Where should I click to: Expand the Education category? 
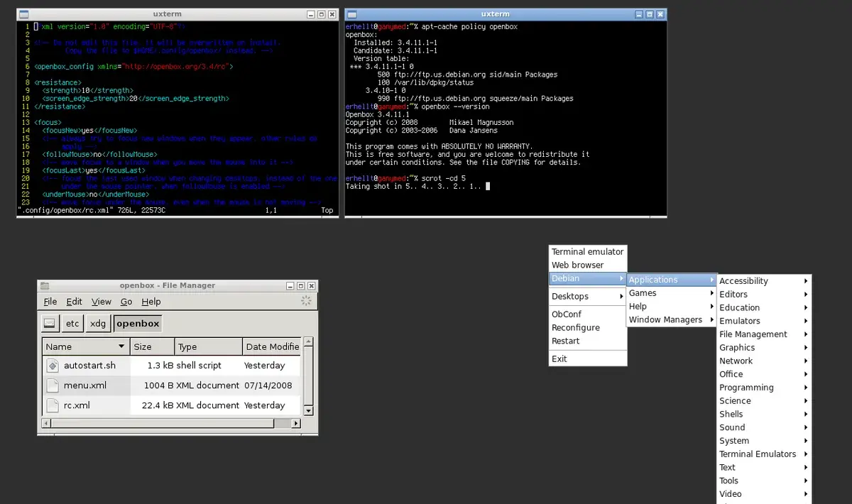pyautogui.click(x=764, y=307)
